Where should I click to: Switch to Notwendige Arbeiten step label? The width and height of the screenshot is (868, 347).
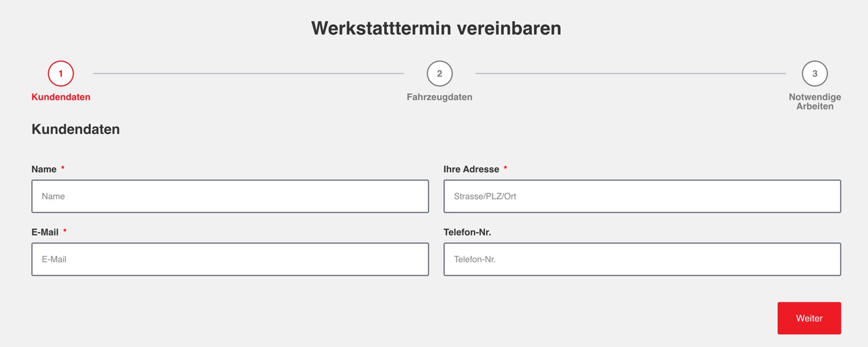point(815,101)
